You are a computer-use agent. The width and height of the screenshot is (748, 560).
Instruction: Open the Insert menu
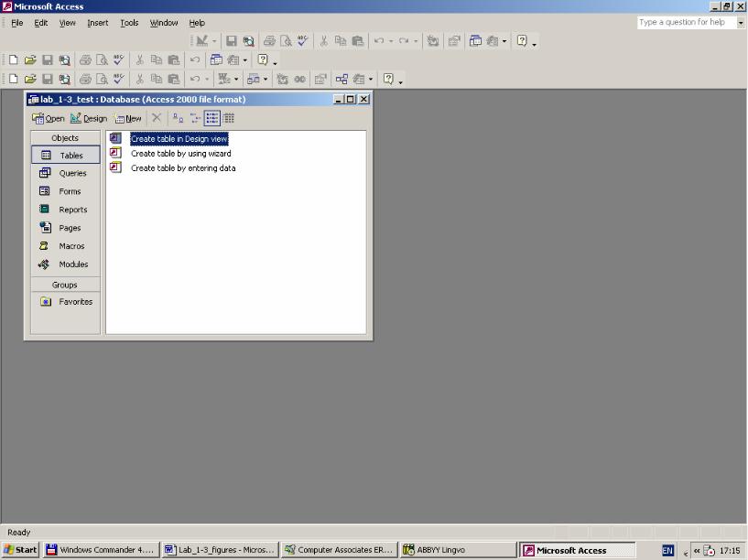pos(98,23)
